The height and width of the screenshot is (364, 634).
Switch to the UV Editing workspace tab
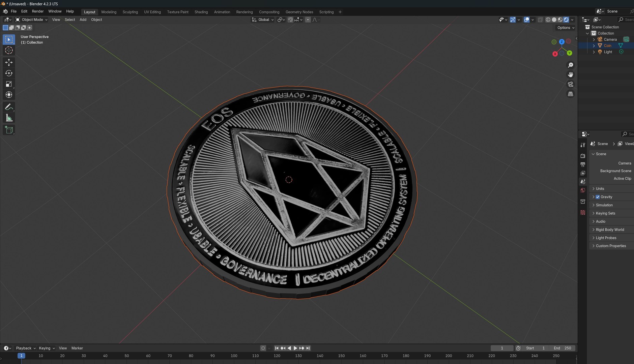152,12
